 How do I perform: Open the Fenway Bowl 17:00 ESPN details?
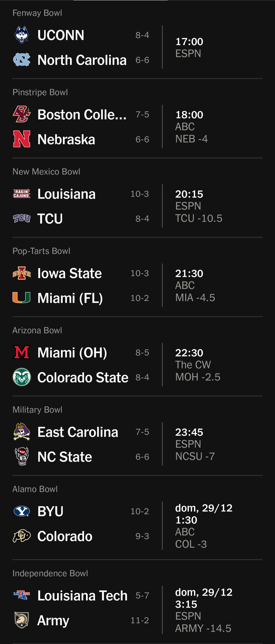click(x=189, y=47)
